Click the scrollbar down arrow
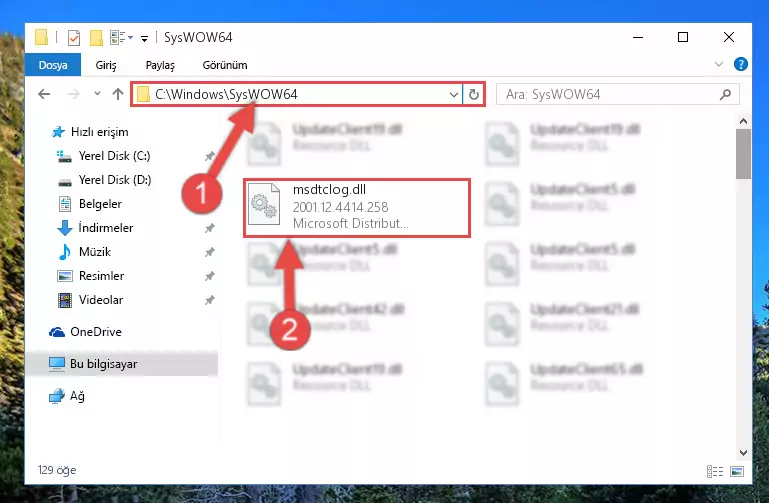 click(743, 453)
